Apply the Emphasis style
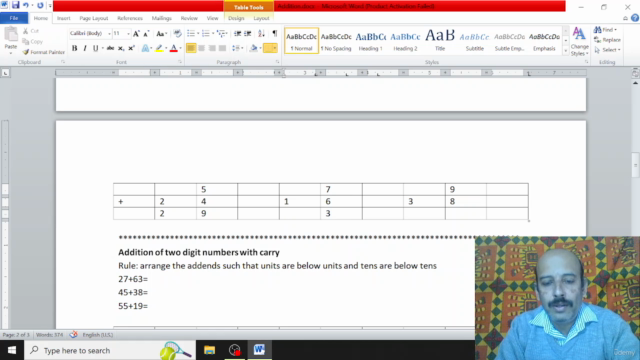This screenshot has height=360, width=640. (544, 41)
